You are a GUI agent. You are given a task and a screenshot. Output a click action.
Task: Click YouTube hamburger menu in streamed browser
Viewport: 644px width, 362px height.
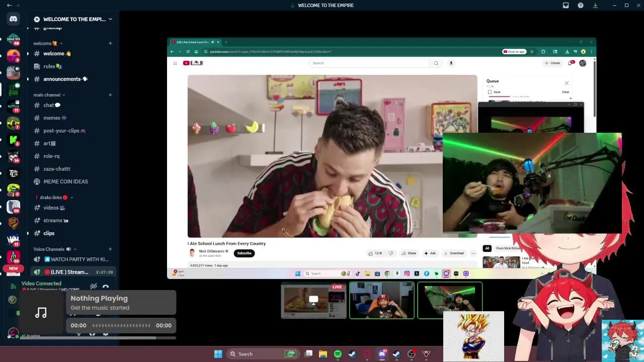(x=175, y=63)
